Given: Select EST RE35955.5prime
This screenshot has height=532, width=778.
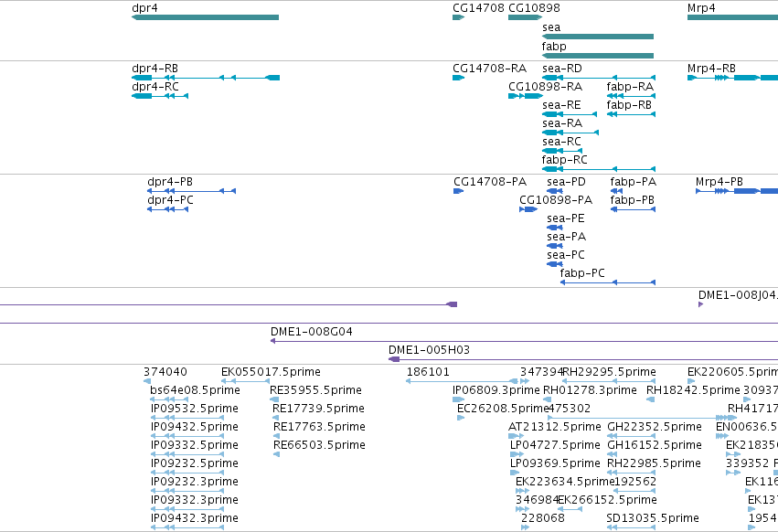Looking at the screenshot, I should tap(274, 399).
